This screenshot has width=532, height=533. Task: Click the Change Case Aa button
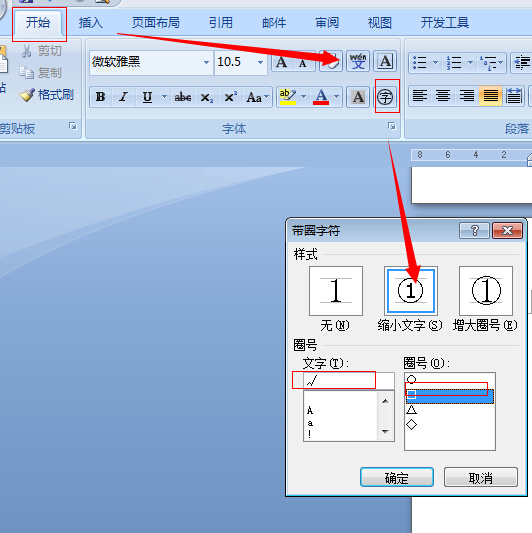(254, 97)
